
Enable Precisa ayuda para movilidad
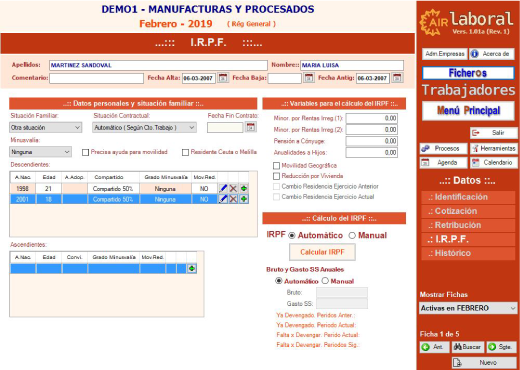click(85, 152)
